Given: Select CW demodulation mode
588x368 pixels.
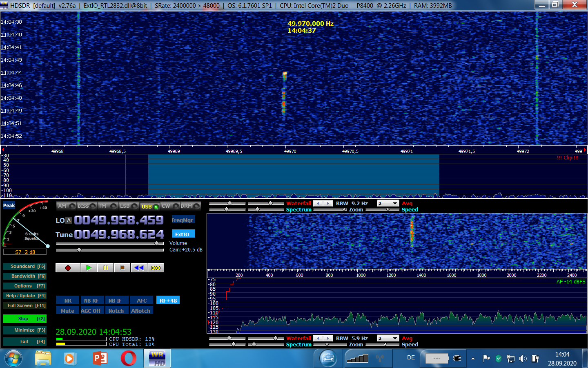Looking at the screenshot, I should [x=170, y=206].
